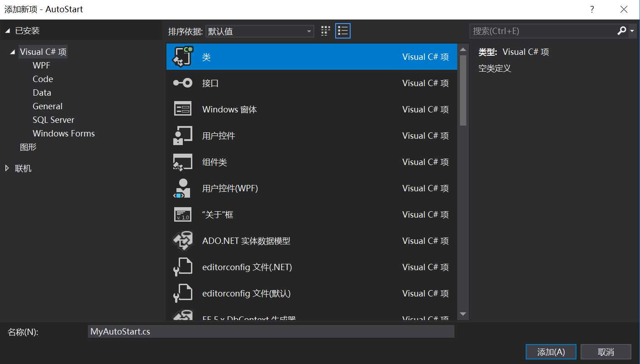The image size is (640, 364).
Task: Click the 组件类 component class icon
Action: 183,162
